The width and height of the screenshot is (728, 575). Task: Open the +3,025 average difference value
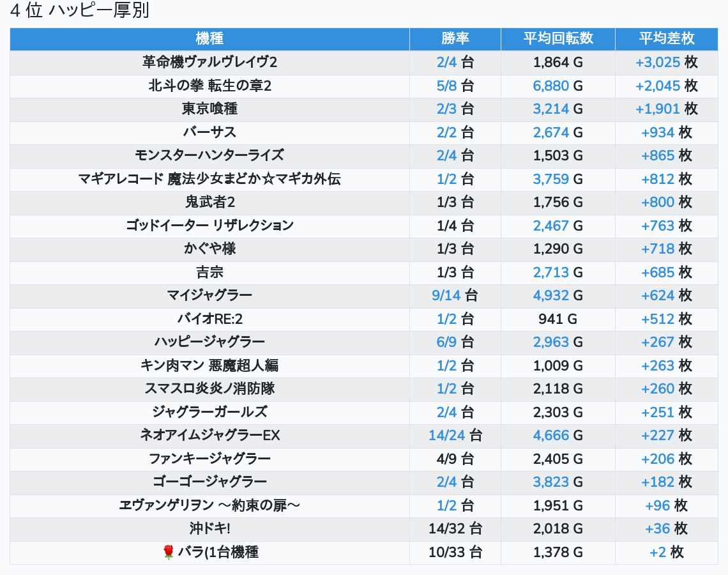tap(657, 63)
